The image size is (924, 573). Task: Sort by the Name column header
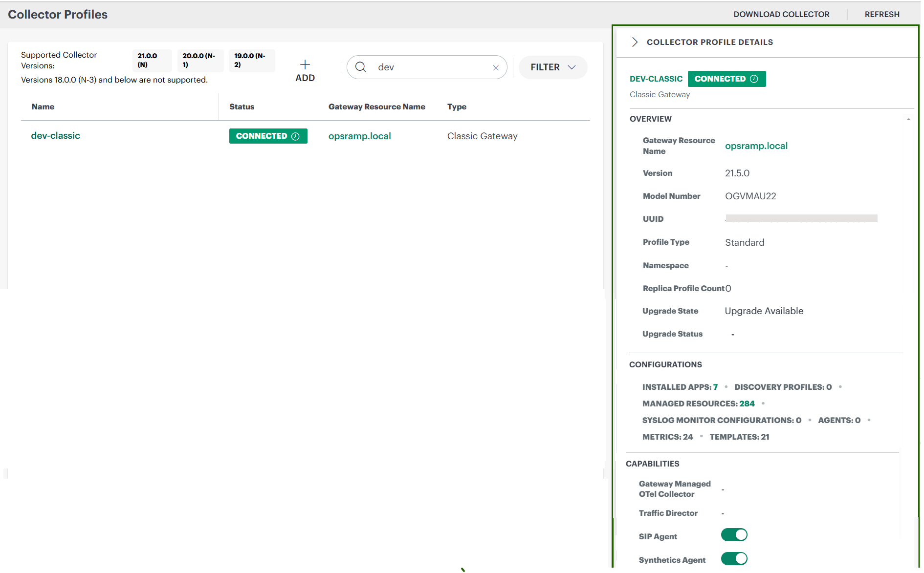[x=43, y=107]
